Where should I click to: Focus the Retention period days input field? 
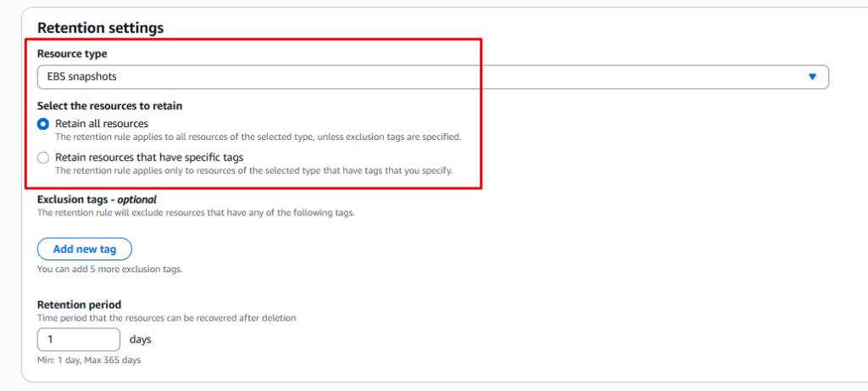click(x=79, y=339)
